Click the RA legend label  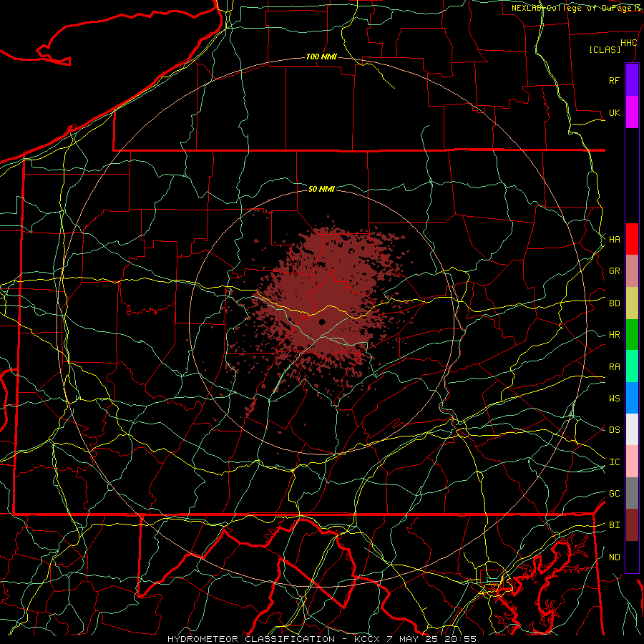click(x=614, y=367)
